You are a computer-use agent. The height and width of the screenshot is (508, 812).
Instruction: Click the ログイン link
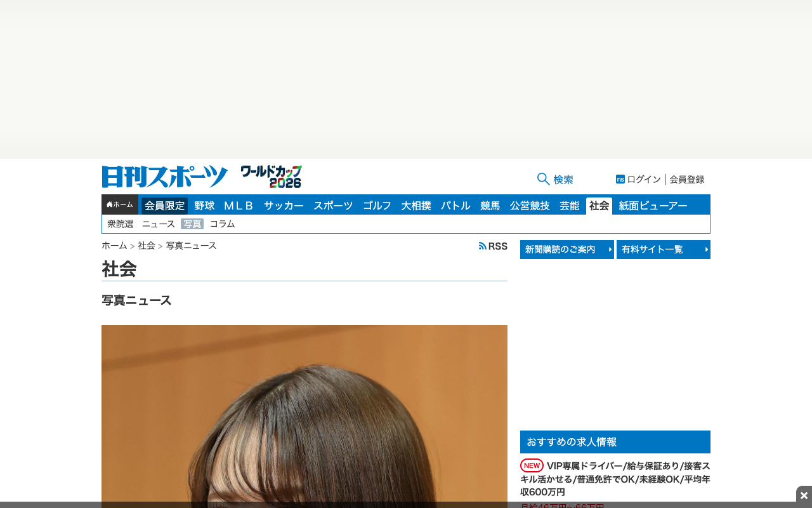pos(644,180)
